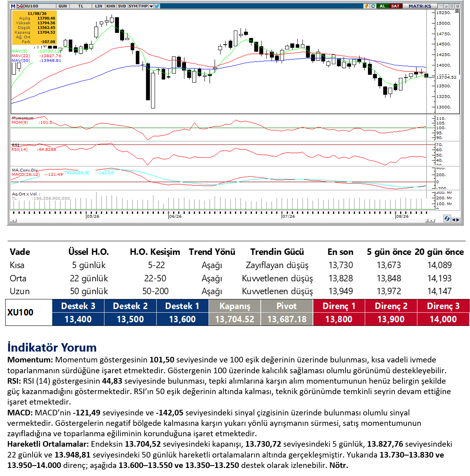Click the horizontal scrollbar right end buttons
Image resolution: width=470 pixels, height=476 pixels.
(x=430, y=221)
